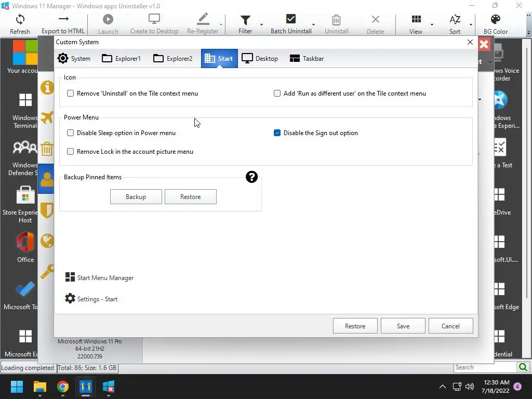Click the Sort AZ icon
532x399 pixels.
(455, 19)
